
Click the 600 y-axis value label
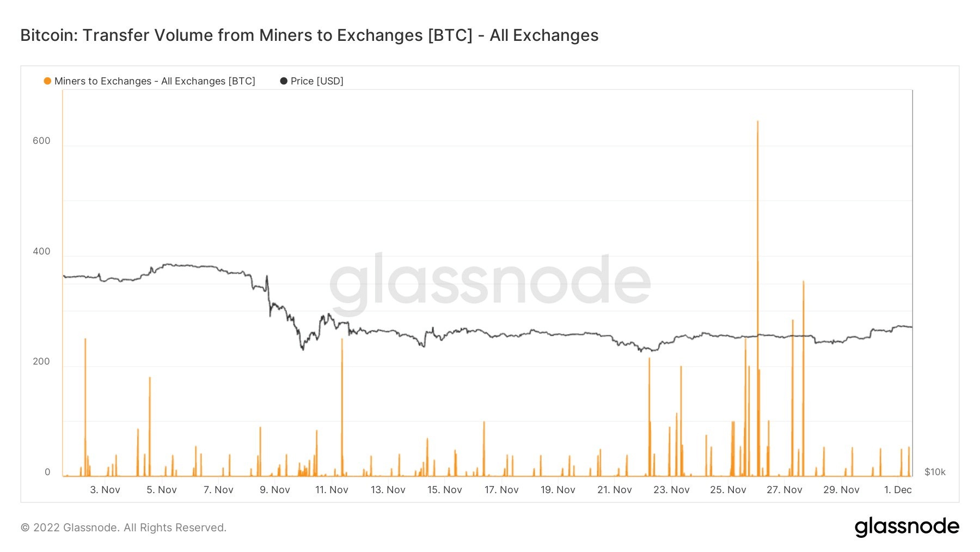[41, 141]
